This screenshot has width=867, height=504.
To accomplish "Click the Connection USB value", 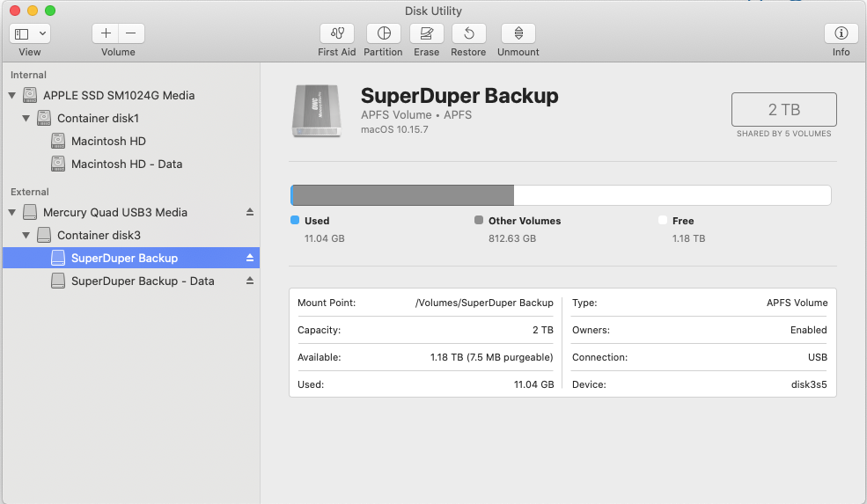I will coord(817,358).
